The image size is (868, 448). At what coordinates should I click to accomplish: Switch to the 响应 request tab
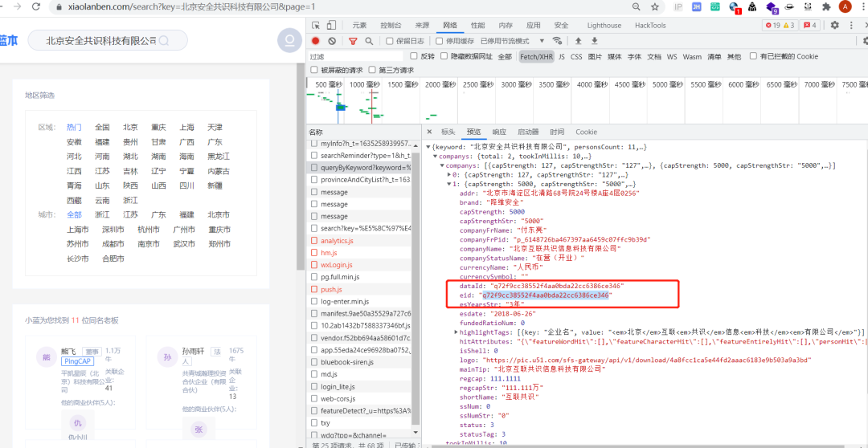499,132
